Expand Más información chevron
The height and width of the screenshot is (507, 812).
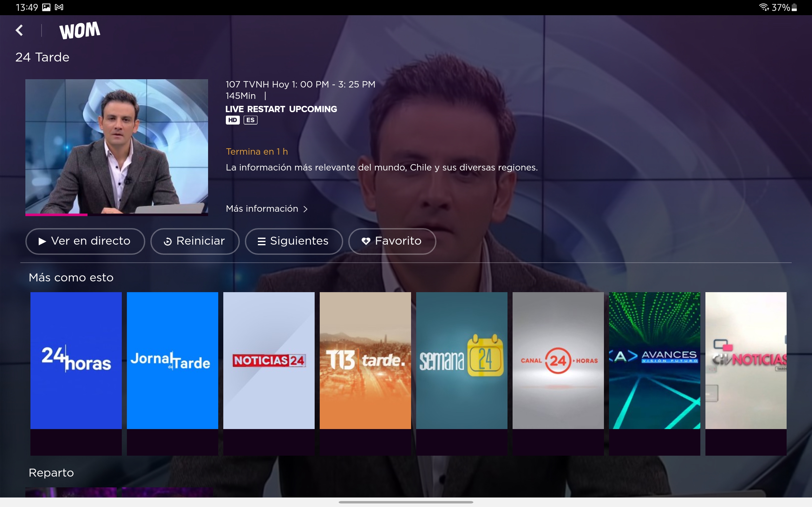[x=305, y=209]
